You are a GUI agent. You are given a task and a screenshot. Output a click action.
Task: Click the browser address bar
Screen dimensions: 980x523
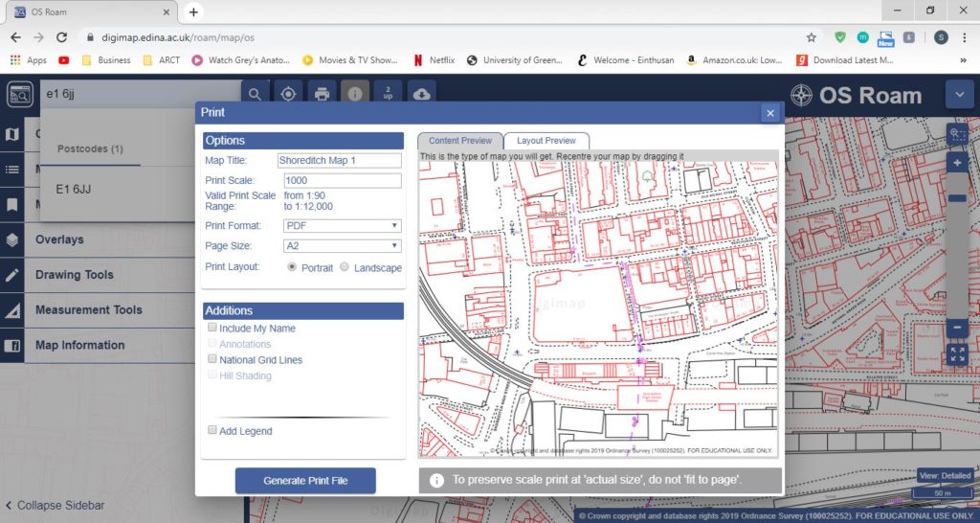(x=437, y=37)
